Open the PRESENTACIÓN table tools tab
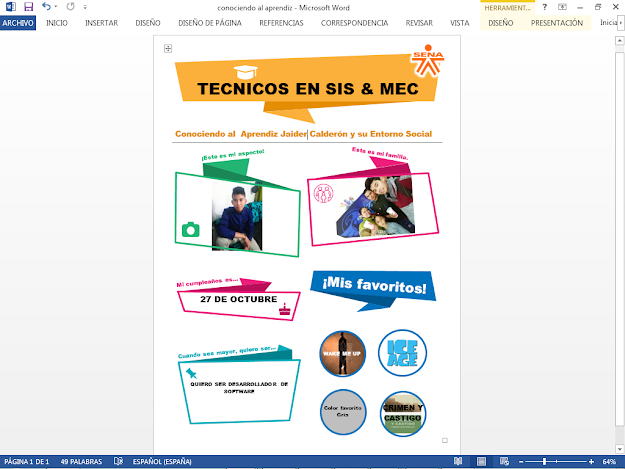 [x=557, y=23]
